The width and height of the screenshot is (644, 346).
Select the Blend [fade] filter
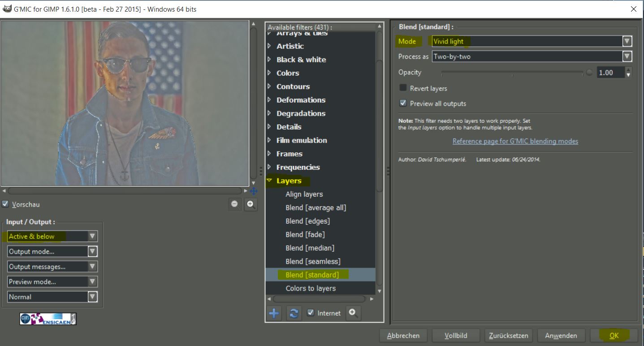coord(305,234)
